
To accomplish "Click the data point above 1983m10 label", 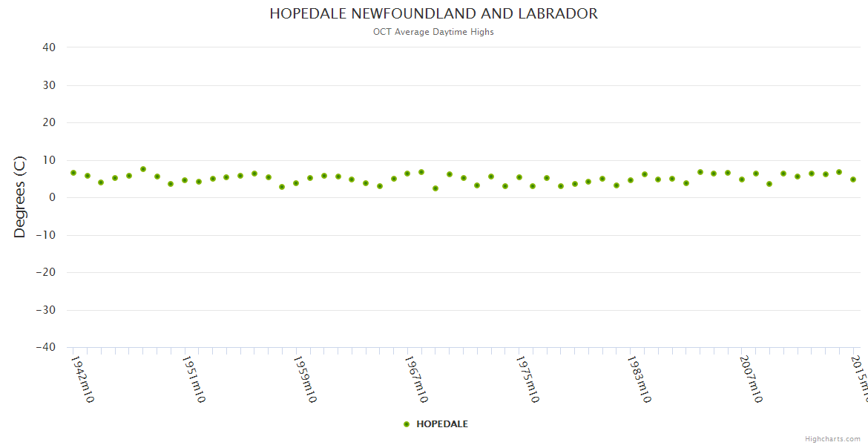I will coord(631,180).
